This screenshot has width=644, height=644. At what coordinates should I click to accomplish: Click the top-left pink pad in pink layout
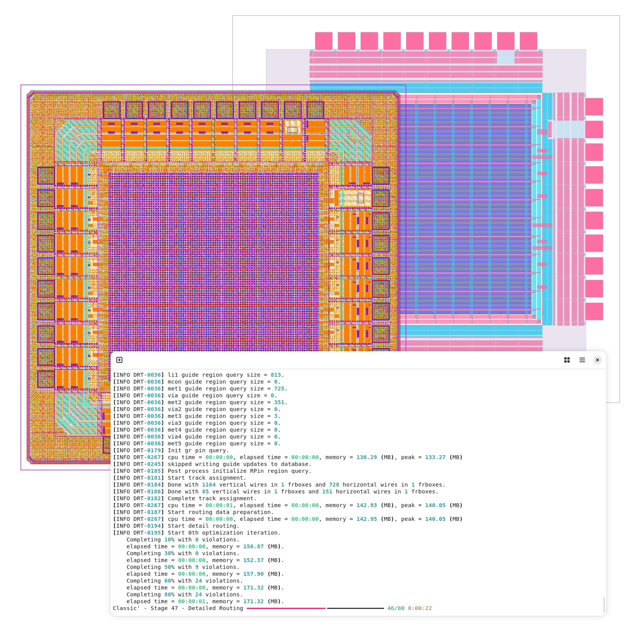point(324,41)
